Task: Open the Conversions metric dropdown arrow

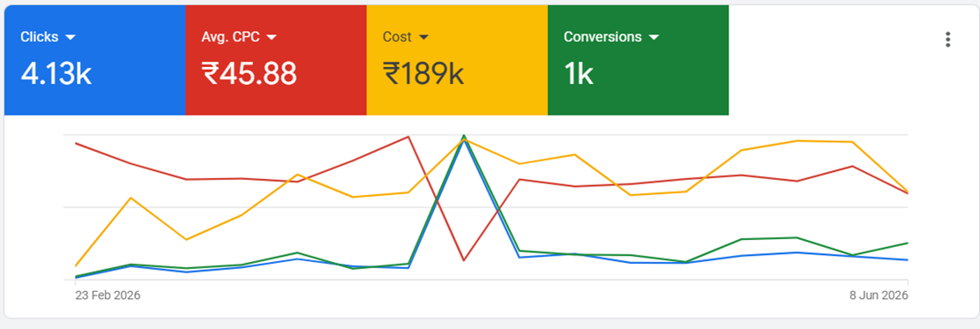Action: (x=654, y=38)
